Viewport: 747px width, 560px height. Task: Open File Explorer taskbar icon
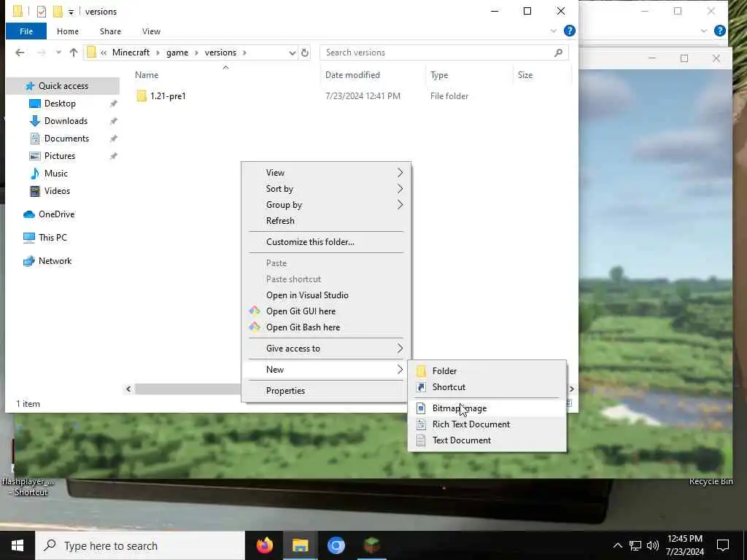pos(300,545)
